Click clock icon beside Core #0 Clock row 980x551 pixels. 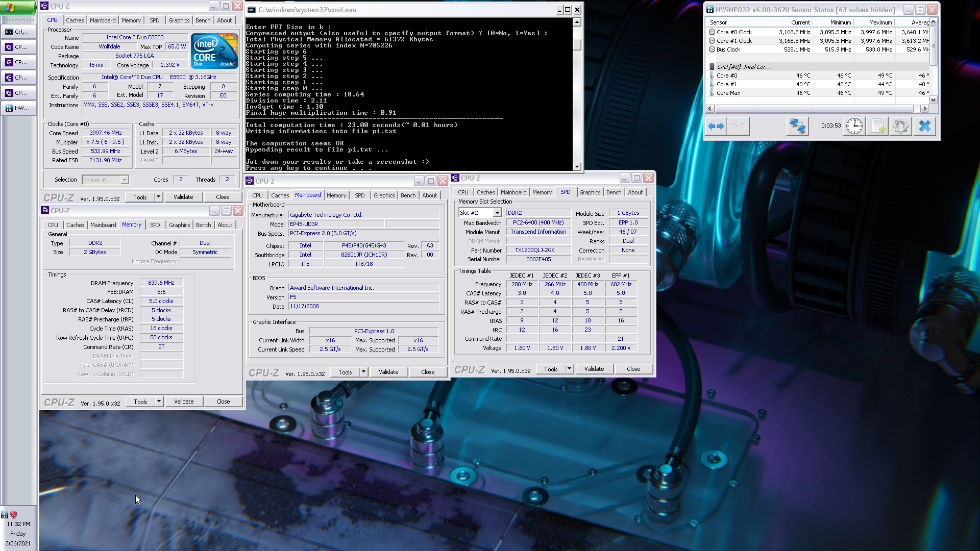712,32
